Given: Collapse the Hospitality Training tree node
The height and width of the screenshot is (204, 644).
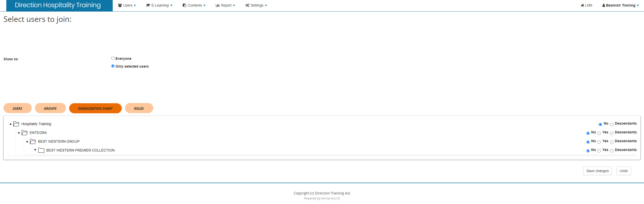Looking at the screenshot, I should click(x=11, y=124).
